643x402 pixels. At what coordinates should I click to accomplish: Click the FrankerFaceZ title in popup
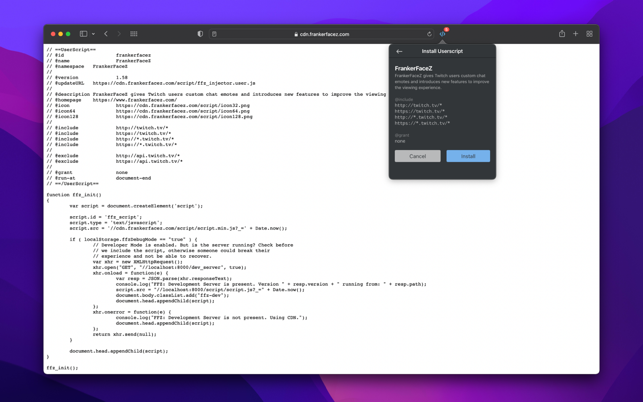[413, 68]
